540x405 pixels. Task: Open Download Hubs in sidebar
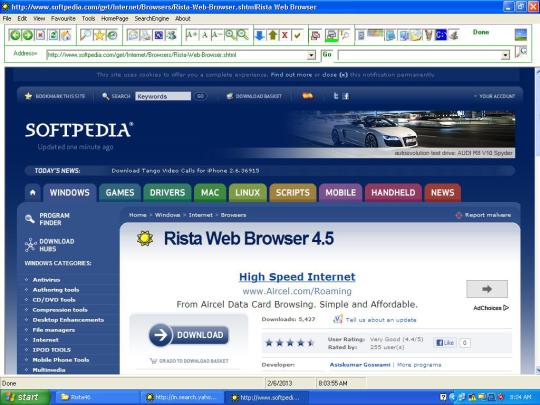pyautogui.click(x=50, y=245)
